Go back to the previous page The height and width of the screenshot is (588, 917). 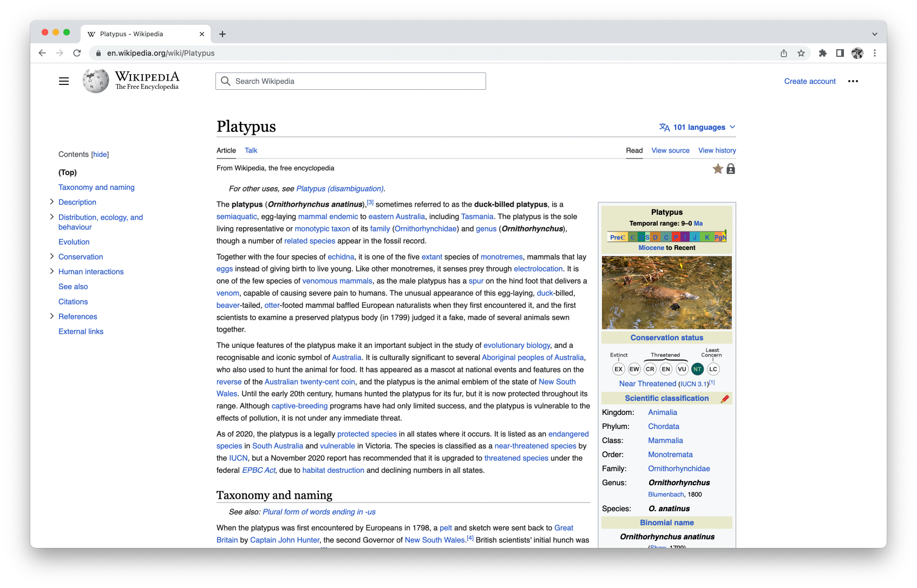42,53
